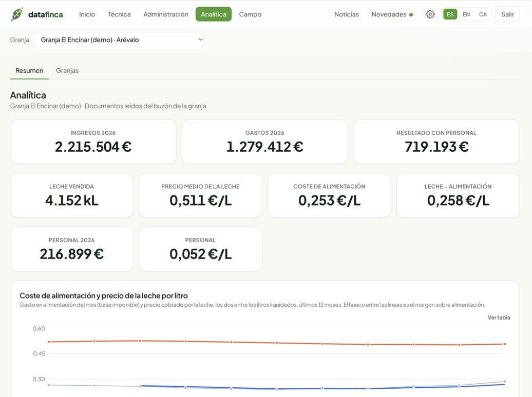Image resolution: width=532 pixels, height=397 pixels.
Task: Click the datafinca leaf logo icon
Action: click(x=16, y=14)
